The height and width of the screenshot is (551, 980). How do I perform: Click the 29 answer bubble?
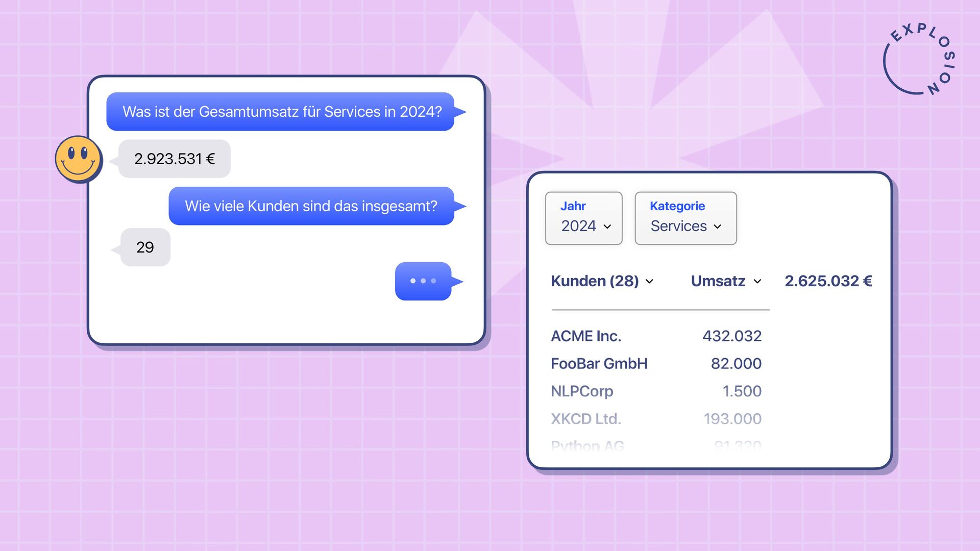145,247
